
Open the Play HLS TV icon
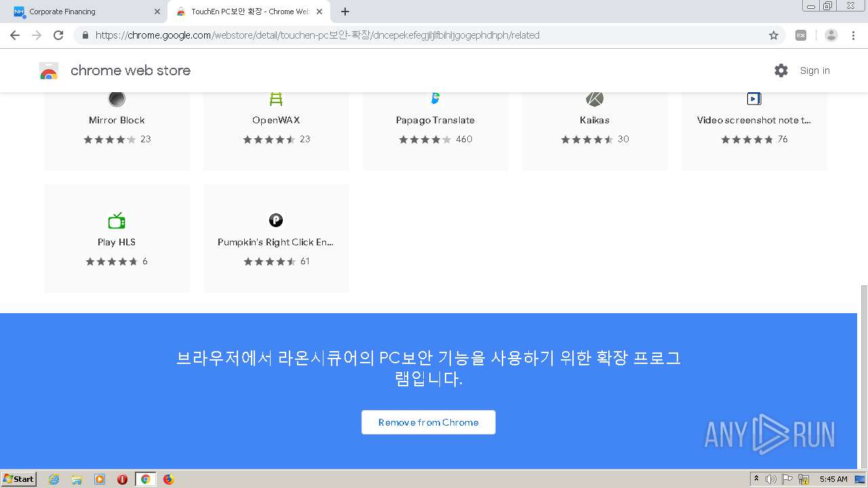(117, 220)
